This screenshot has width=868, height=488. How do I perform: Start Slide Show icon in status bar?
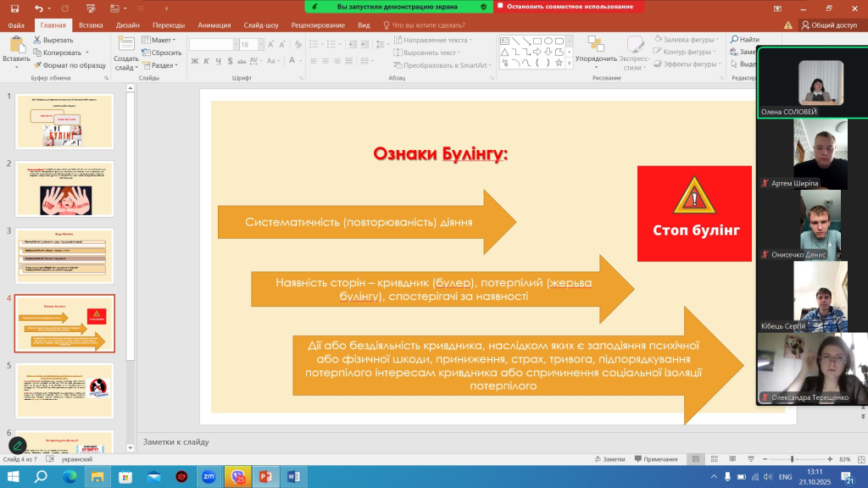coord(751,459)
